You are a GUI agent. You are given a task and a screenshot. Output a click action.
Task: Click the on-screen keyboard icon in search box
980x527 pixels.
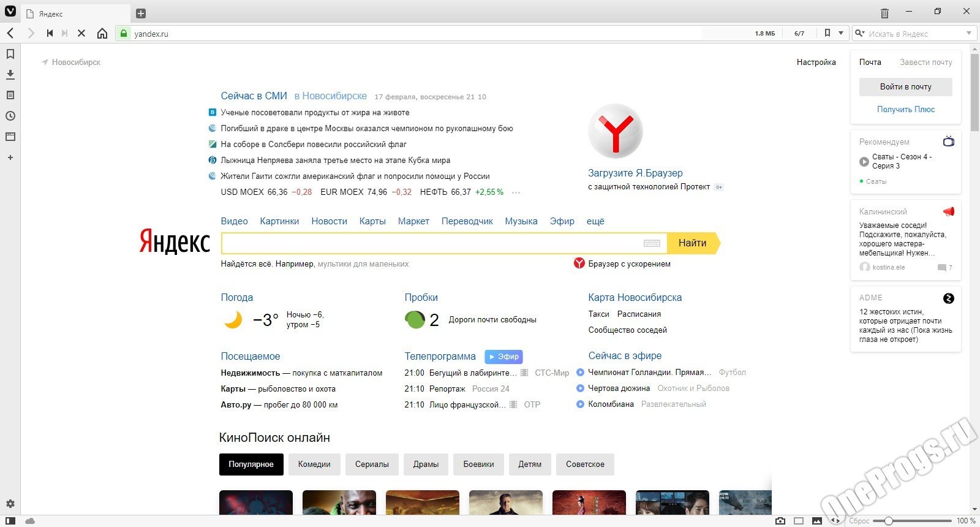(652, 243)
